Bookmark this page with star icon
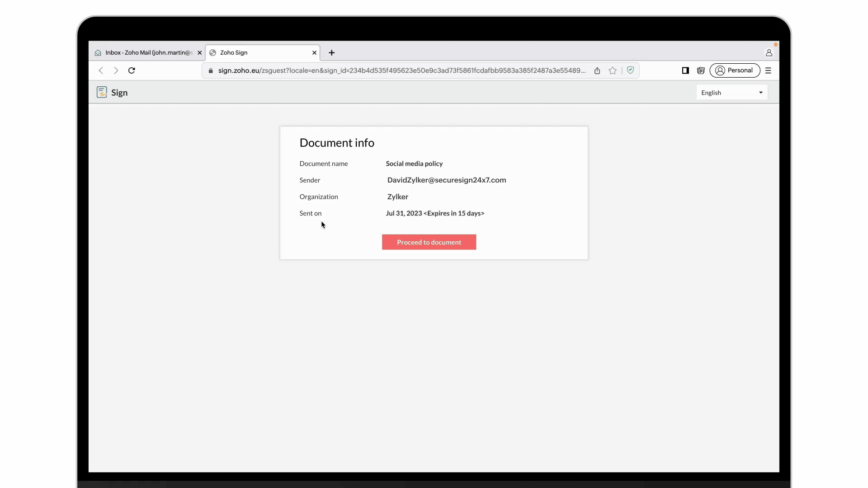The height and width of the screenshot is (488, 868). coord(613,70)
